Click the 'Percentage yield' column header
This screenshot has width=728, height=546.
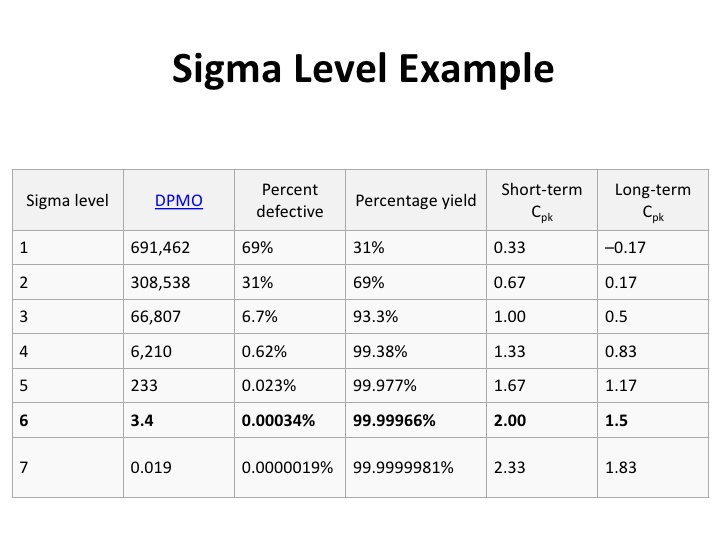click(416, 201)
